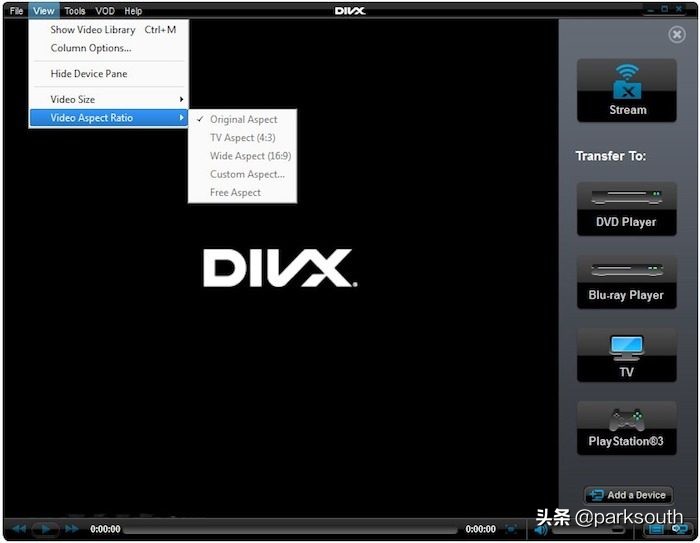Viewport: 700px width, 543px height.
Task: Transfer to TV device
Action: [627, 355]
